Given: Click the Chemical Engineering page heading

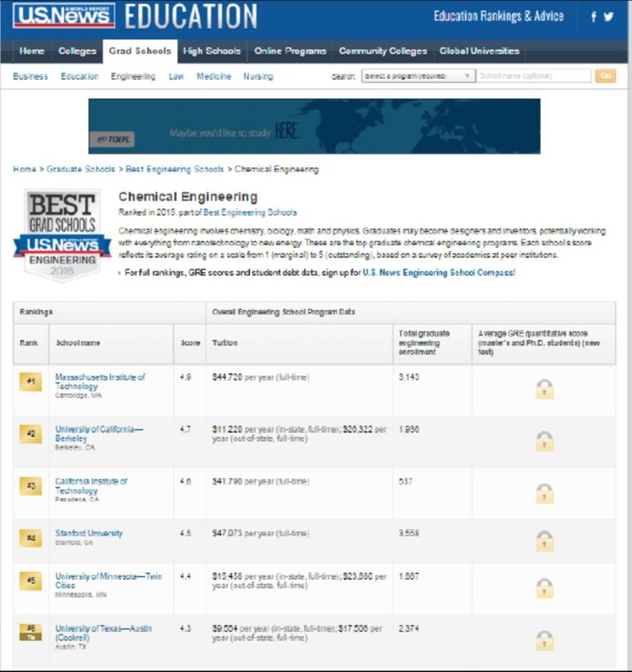Looking at the screenshot, I should tap(187, 197).
